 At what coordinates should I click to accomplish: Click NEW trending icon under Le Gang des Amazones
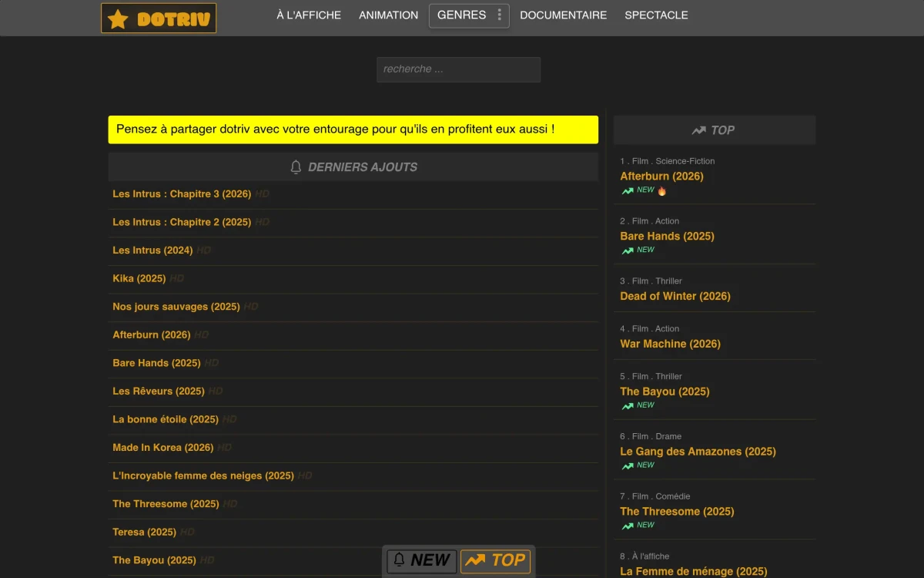click(x=628, y=465)
